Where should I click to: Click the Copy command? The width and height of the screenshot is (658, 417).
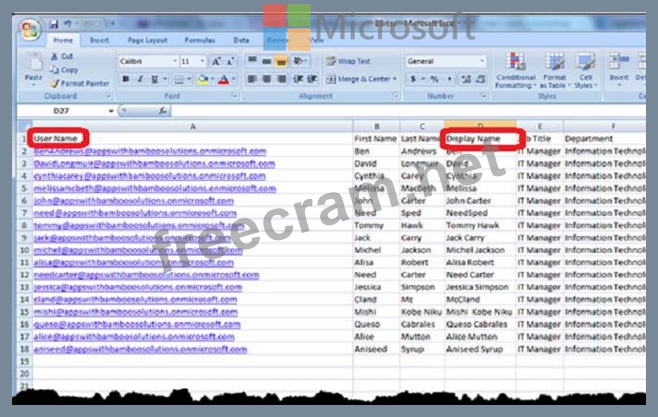[64, 70]
